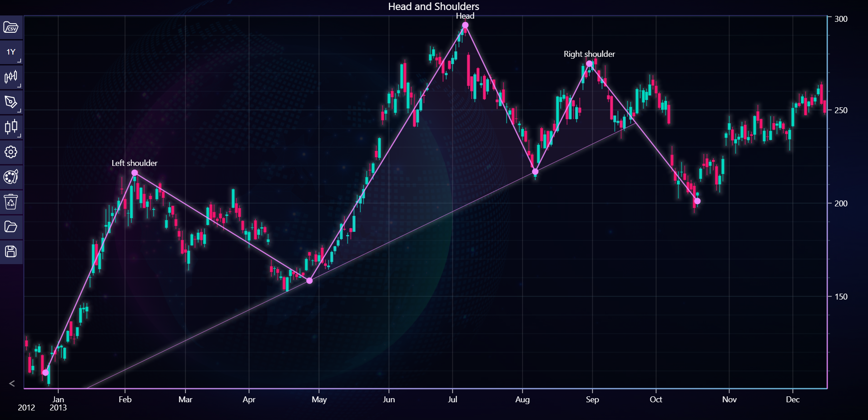Click the 'Head and Shoulders' chart title

tap(434, 6)
